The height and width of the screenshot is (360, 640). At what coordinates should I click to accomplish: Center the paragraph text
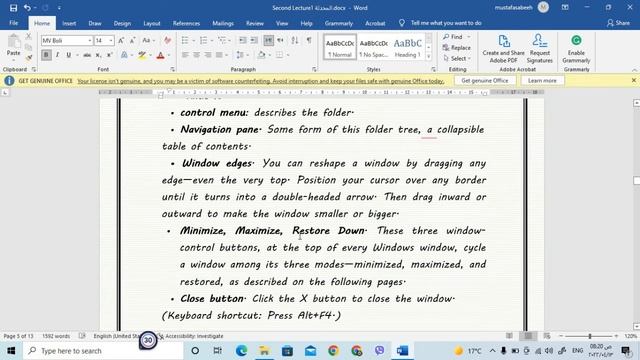pos(196,55)
